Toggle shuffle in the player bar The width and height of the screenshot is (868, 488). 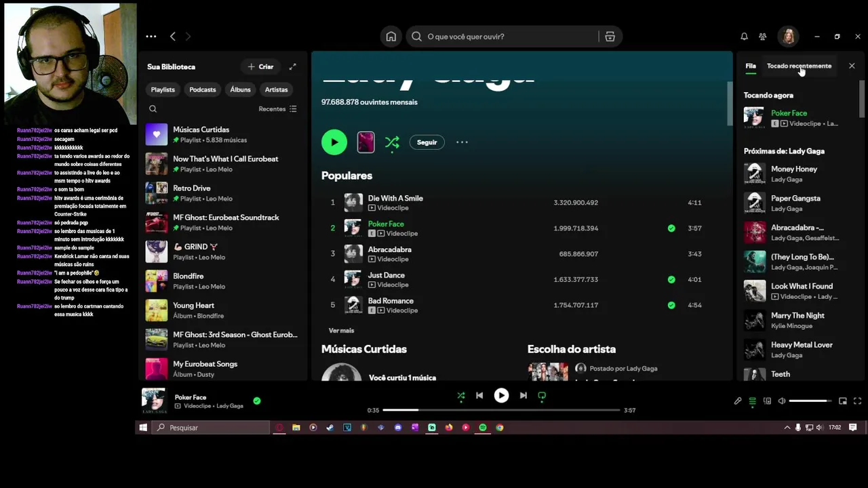click(x=461, y=396)
